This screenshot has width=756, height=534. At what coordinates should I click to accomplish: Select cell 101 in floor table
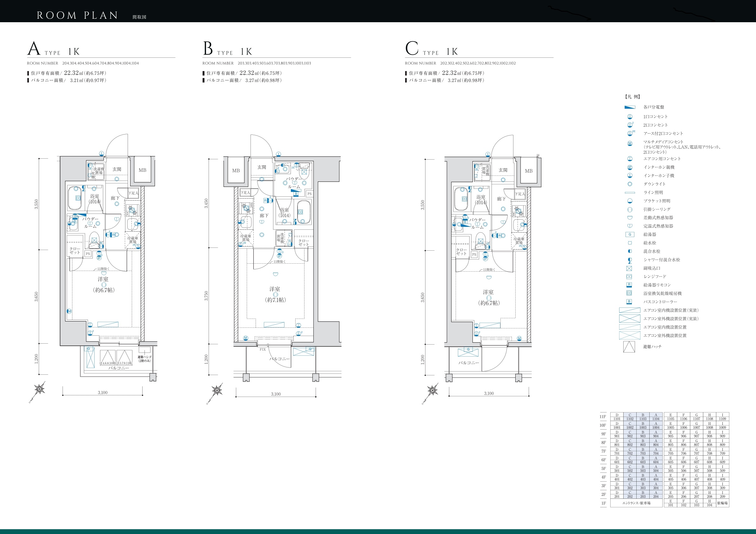coord(671,505)
